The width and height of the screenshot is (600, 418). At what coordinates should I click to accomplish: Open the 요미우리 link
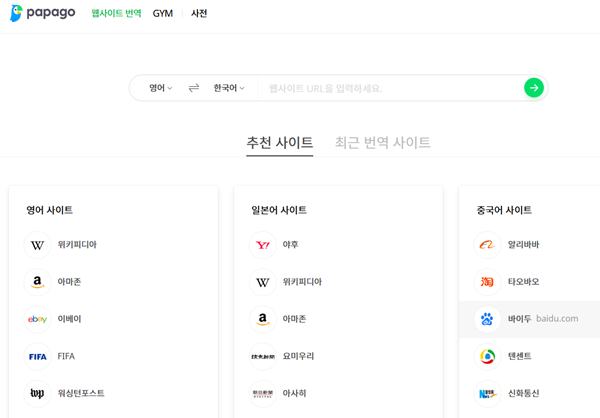[x=298, y=356]
